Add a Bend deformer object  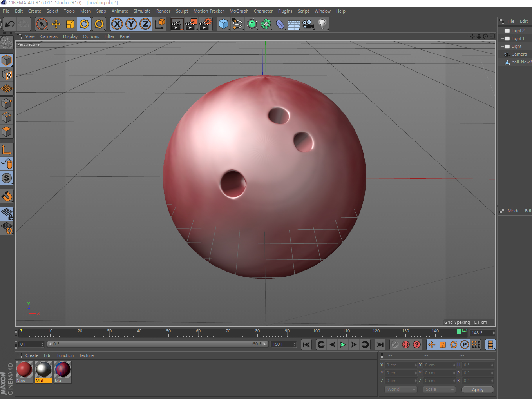click(280, 24)
